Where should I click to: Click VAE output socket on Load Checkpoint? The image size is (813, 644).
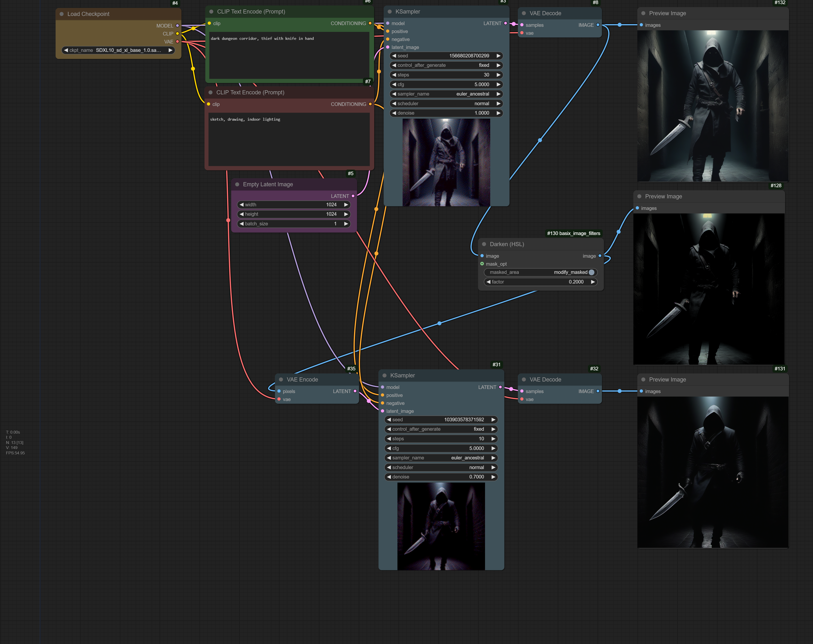[177, 42]
